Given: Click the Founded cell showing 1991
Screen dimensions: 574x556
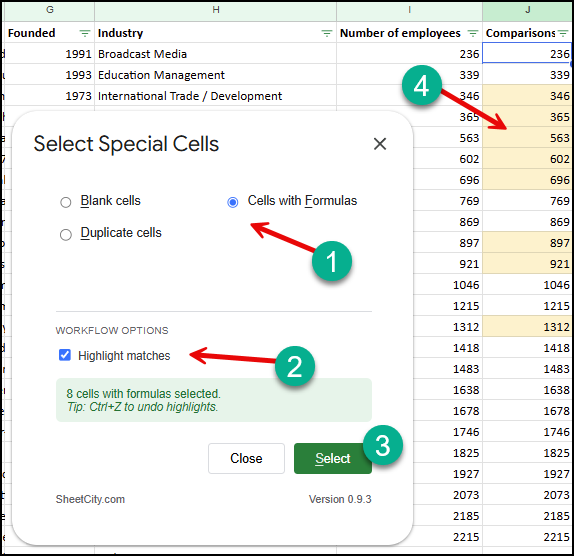Looking at the screenshot, I should click(x=49, y=54).
